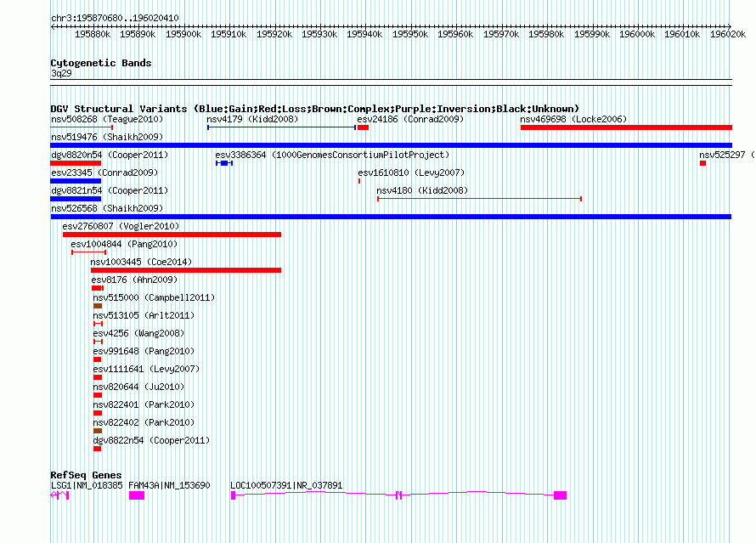Open the dgv8821n54 (Cooper2011) label

pyautogui.click(x=110, y=190)
